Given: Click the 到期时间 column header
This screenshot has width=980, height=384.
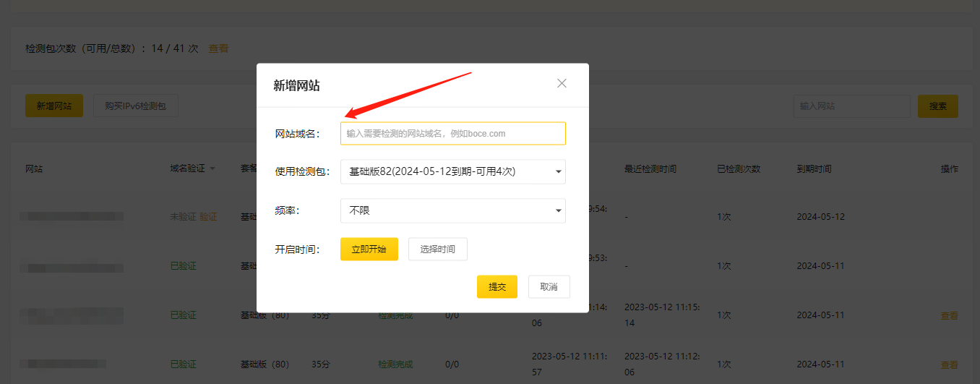Looking at the screenshot, I should click(x=814, y=169).
